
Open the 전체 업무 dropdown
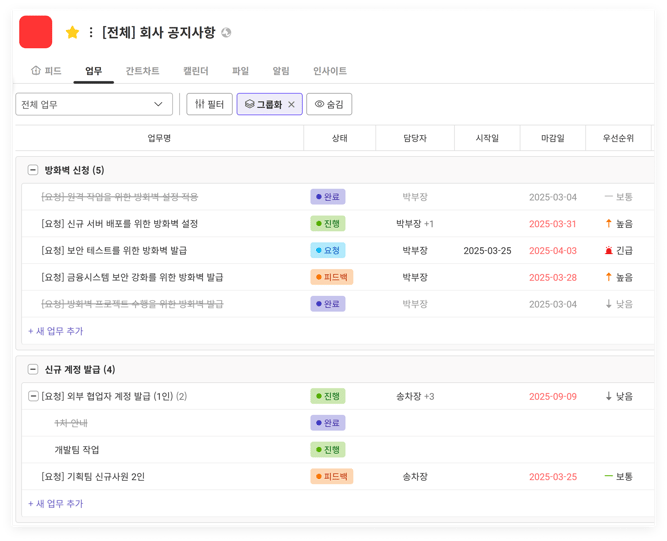point(93,104)
